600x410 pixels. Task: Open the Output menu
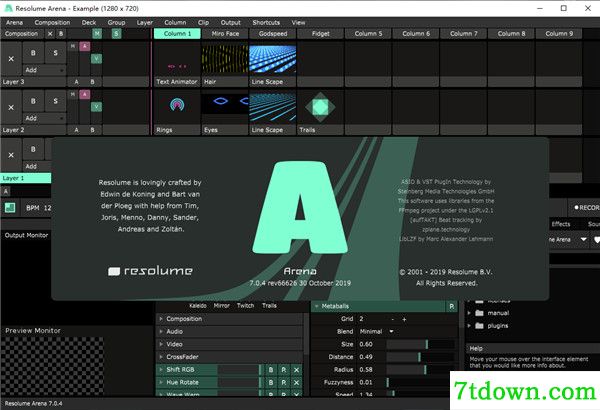[x=230, y=23]
